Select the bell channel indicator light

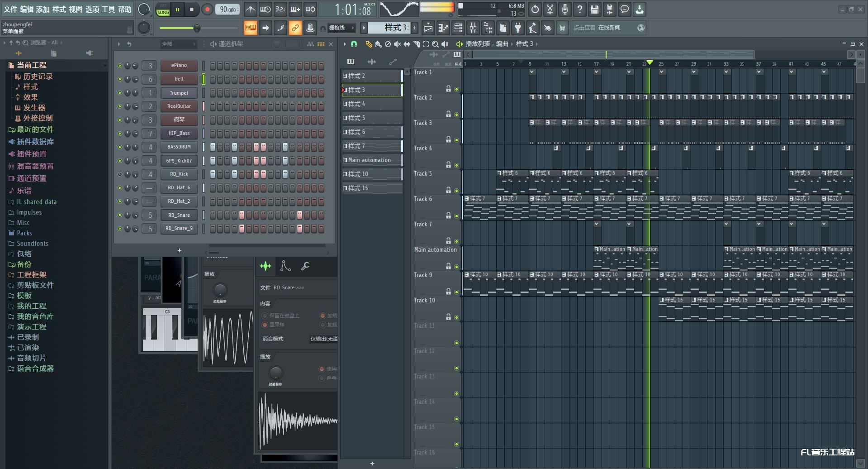(204, 79)
